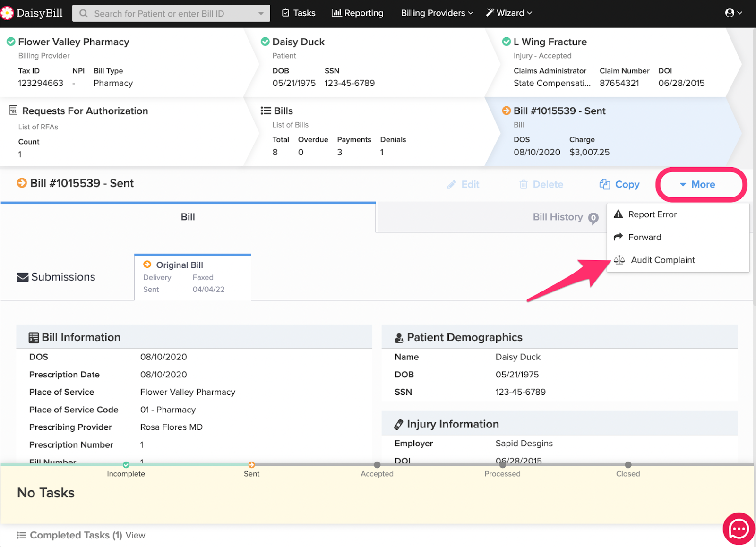Open the Tasks page
Image resolution: width=756 pixels, height=547 pixels.
pos(299,13)
